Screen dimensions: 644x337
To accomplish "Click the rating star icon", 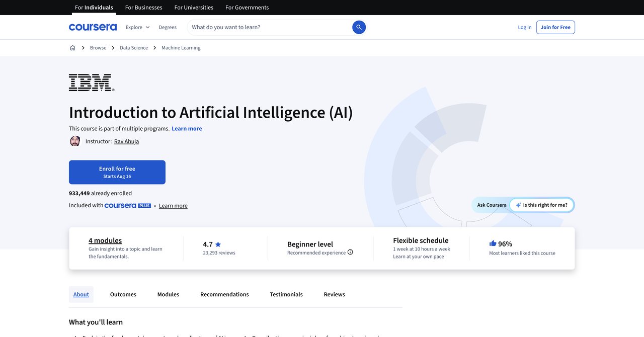I will 218,244.
